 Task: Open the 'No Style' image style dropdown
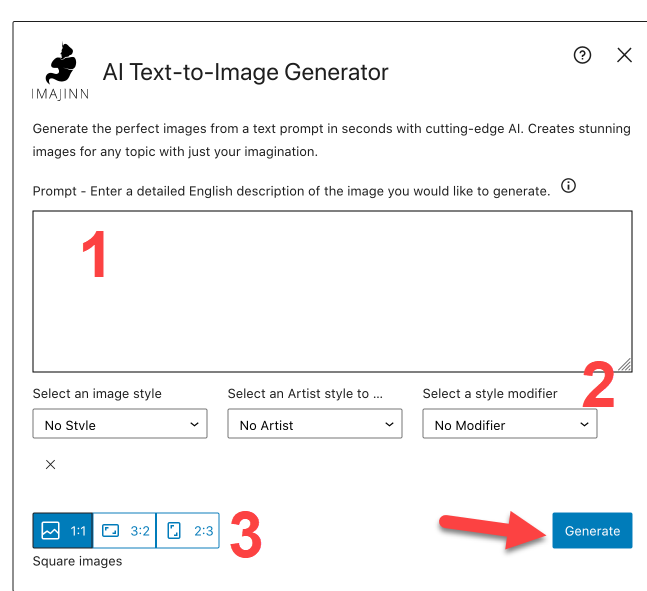(x=120, y=424)
